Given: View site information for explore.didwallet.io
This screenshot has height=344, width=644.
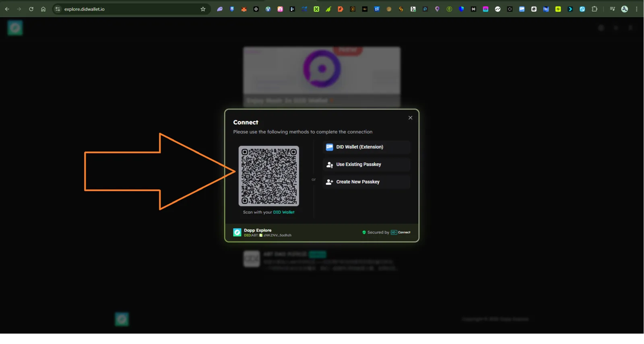Looking at the screenshot, I should [x=58, y=9].
